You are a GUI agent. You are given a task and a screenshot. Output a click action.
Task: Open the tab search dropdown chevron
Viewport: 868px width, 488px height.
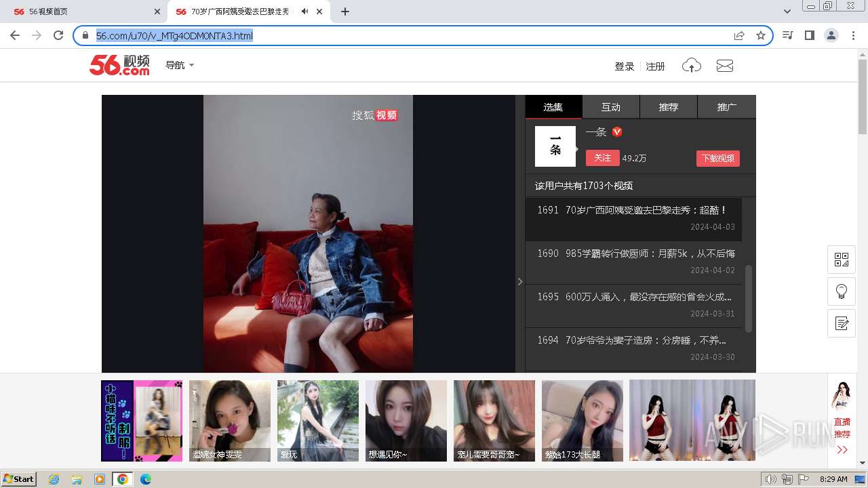coord(787,12)
